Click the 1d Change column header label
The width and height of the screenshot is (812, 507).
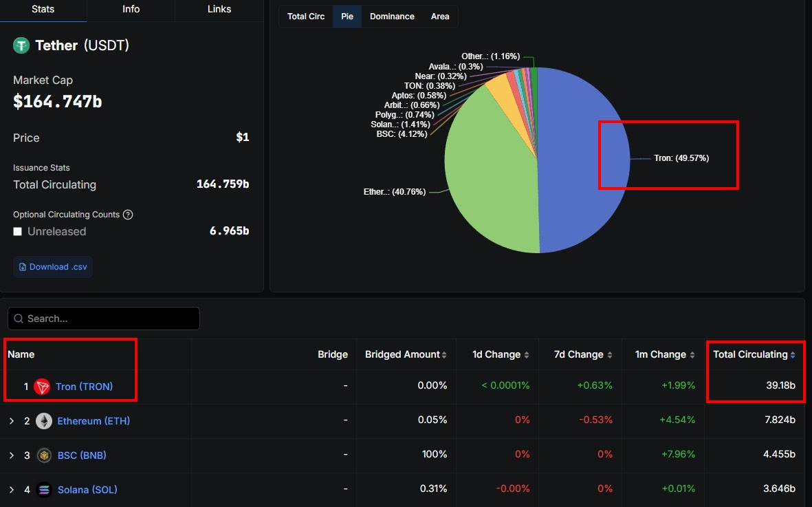(496, 355)
